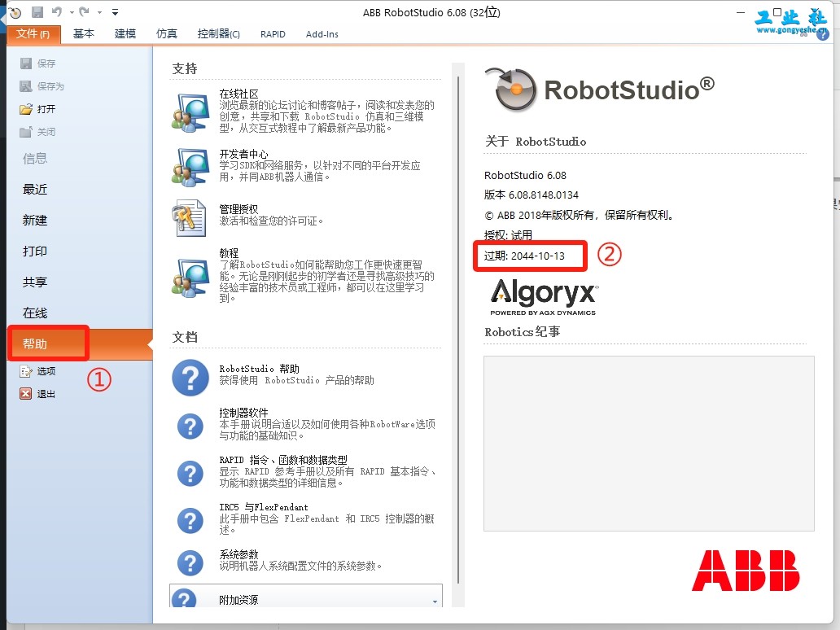
Task: Open 选项 settings entry
Action: [37, 371]
